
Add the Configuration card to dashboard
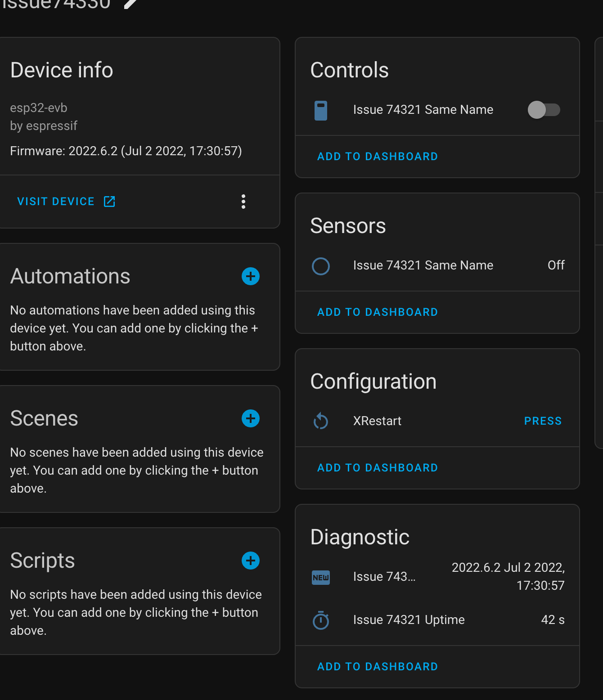click(377, 467)
